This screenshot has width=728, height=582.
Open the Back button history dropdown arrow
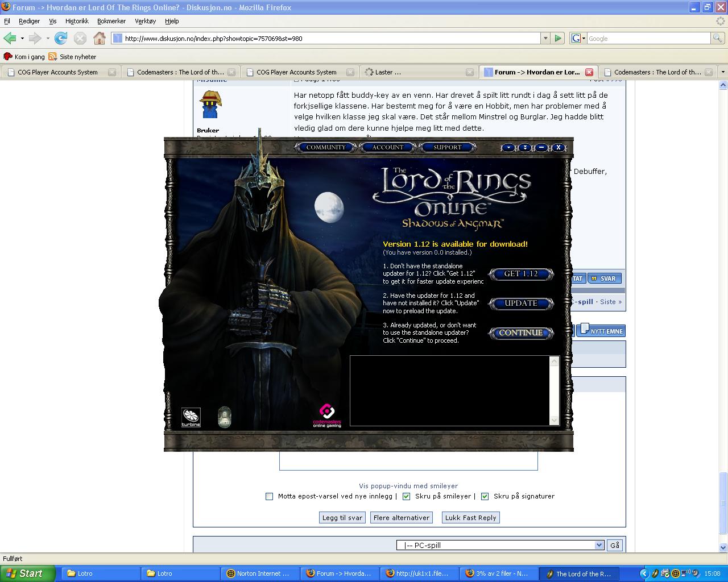tap(22, 38)
